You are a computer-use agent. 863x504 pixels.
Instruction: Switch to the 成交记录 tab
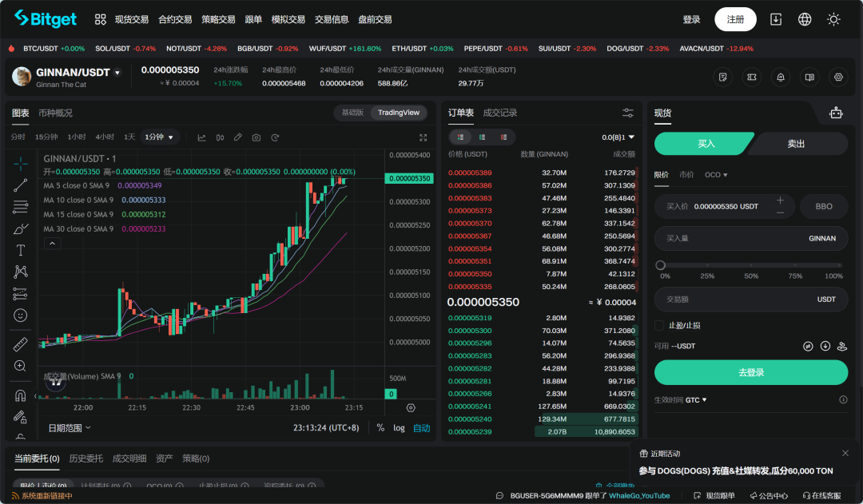point(499,113)
